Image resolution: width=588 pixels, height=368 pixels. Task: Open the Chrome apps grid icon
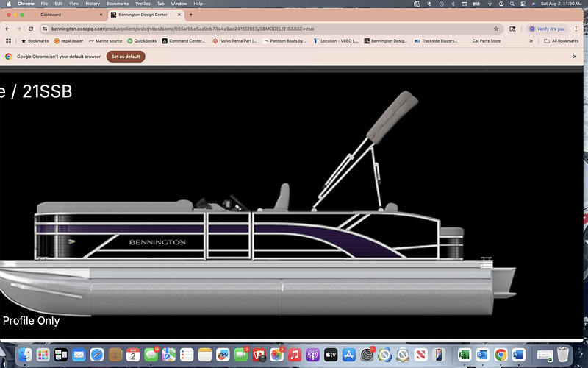click(x=8, y=41)
